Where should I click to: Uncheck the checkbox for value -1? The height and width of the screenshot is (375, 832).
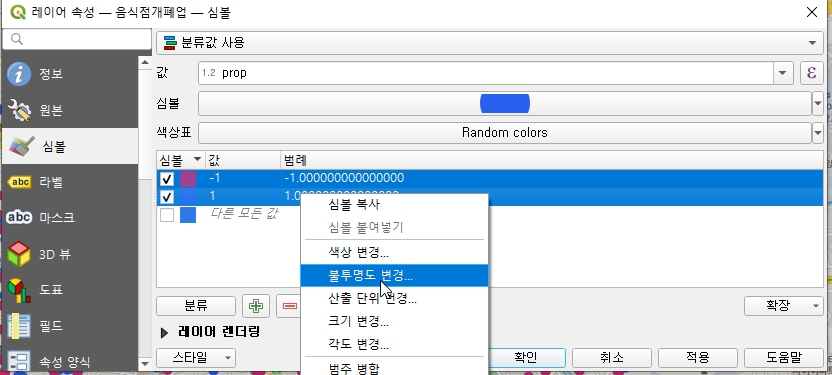tap(167, 179)
